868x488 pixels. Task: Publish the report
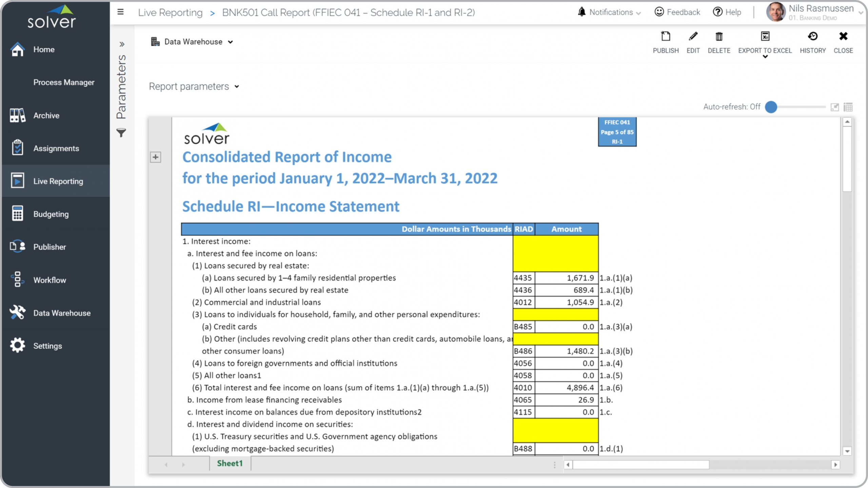(x=666, y=42)
